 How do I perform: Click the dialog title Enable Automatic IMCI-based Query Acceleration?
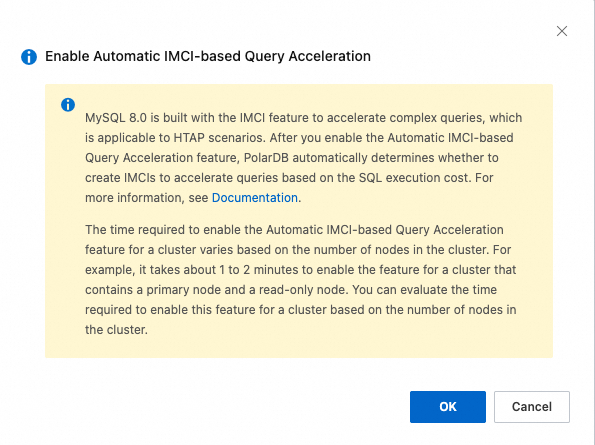coord(208,56)
